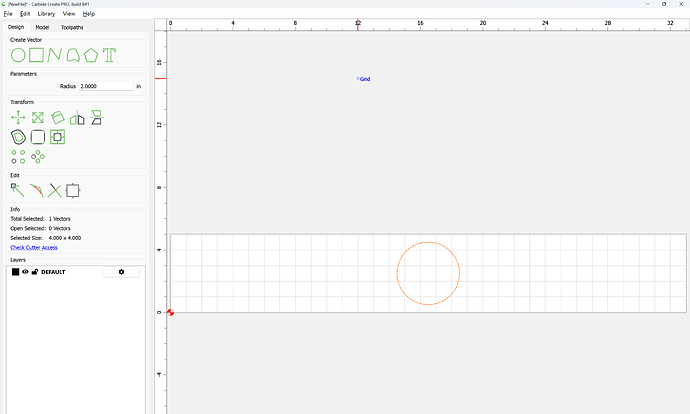Viewport: 690px width, 414px height.
Task: Choose the Move transform tool
Action: pyautogui.click(x=18, y=117)
